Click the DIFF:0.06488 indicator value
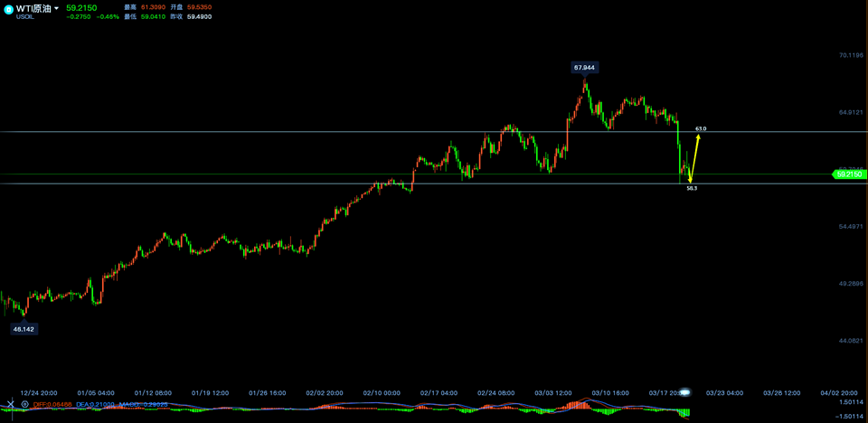This screenshot has width=868, height=423. click(51, 404)
